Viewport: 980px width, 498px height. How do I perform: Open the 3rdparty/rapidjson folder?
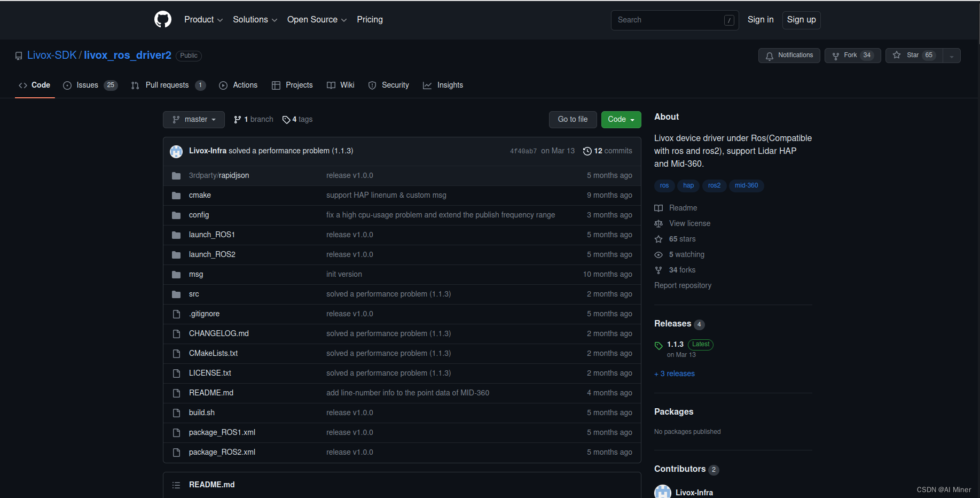pos(219,175)
